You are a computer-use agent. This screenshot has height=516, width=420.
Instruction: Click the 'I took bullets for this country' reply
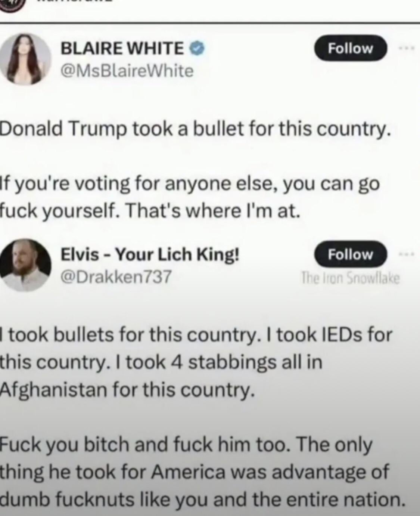197,362
